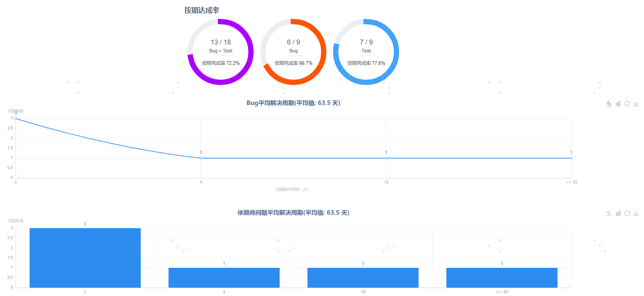
Task: Switch 依赖商问题平均解决周期 chart to line view
Action: [609, 213]
